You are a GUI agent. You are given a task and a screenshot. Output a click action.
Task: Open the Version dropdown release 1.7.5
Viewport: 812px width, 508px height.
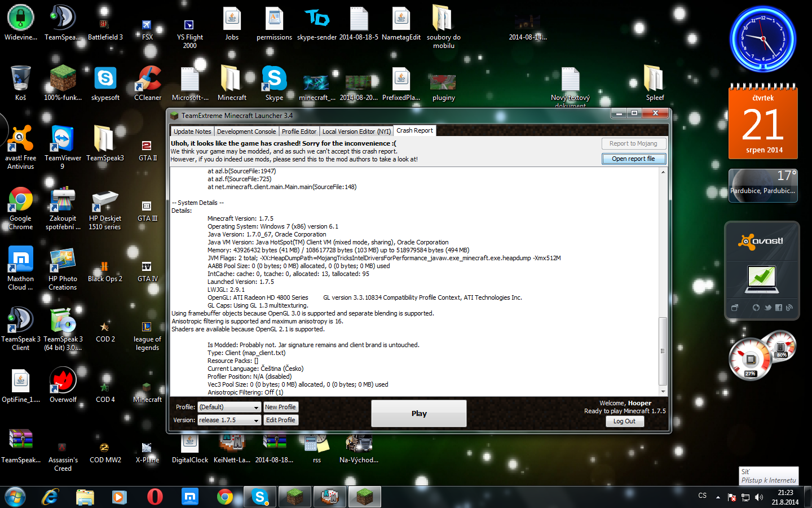(229, 420)
